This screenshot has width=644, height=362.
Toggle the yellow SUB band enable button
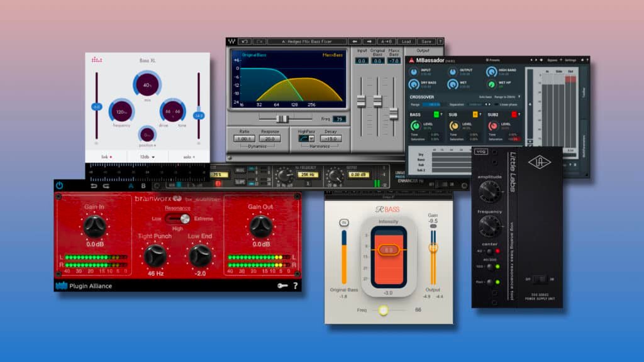tap(475, 114)
